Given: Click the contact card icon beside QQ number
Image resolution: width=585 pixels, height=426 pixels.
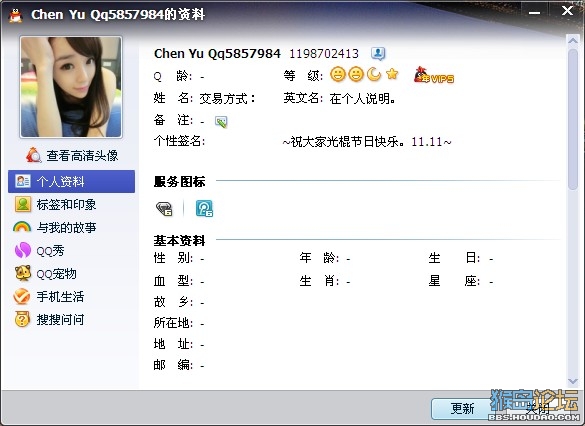Looking at the screenshot, I should [x=378, y=54].
